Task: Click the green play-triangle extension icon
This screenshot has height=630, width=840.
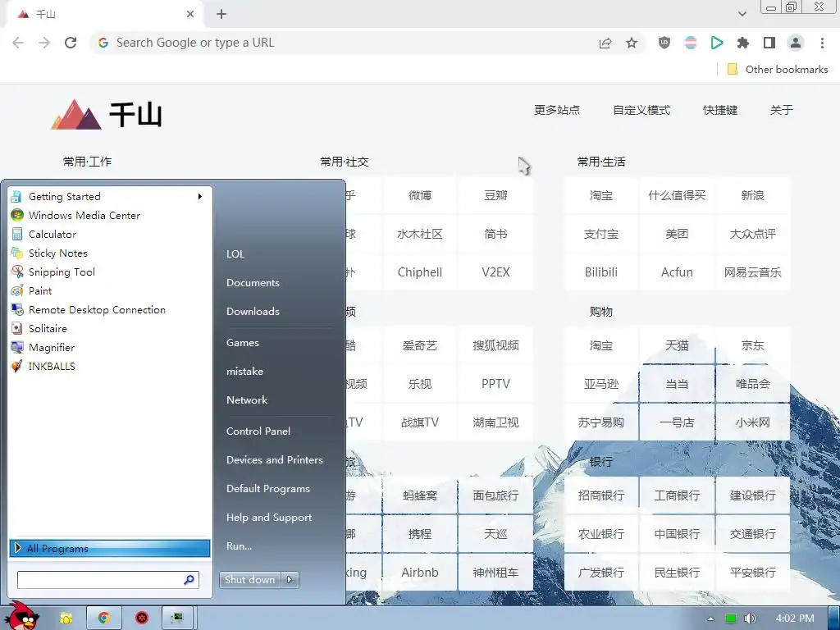Action: pos(717,43)
